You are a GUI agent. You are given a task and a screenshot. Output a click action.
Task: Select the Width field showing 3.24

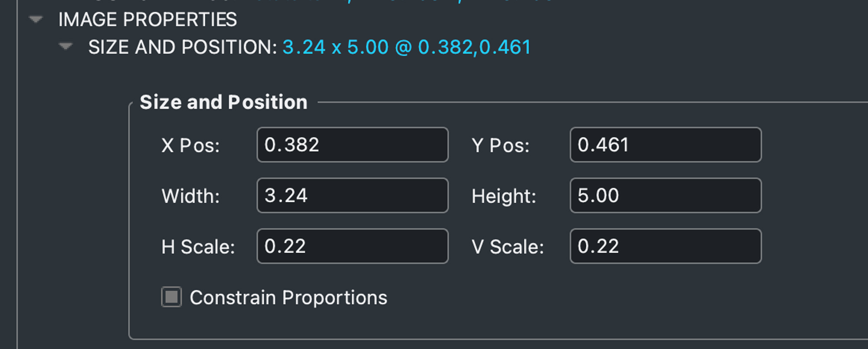[x=352, y=196]
